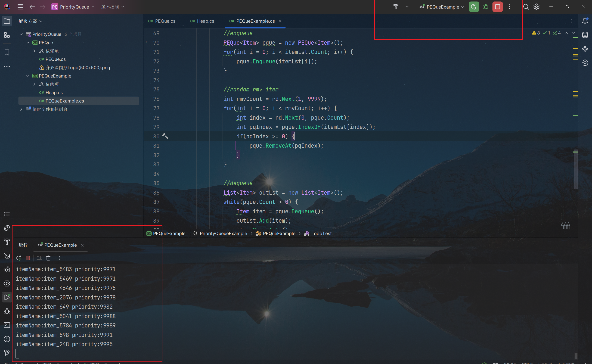Open the Structure tool window icon
Viewport: 592px width, 364px height.
(x=7, y=35)
